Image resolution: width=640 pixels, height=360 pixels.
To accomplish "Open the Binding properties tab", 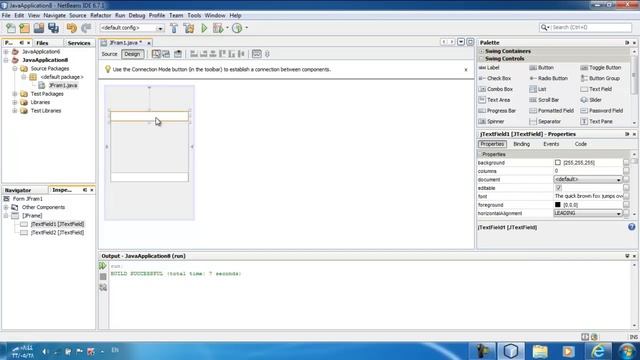I will [x=521, y=144].
